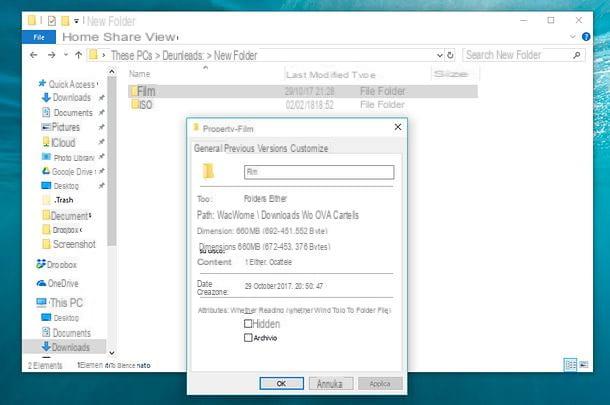Switch to details view layout

570,365
